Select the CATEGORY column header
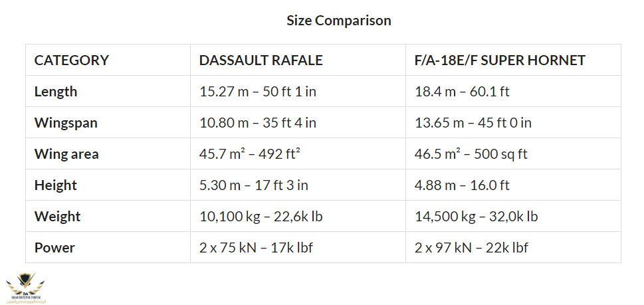Viewport: 644px width, 305px height. coord(72,60)
